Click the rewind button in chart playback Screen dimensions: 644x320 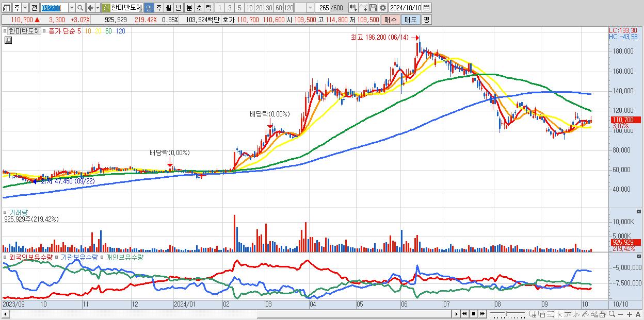click(464, 314)
